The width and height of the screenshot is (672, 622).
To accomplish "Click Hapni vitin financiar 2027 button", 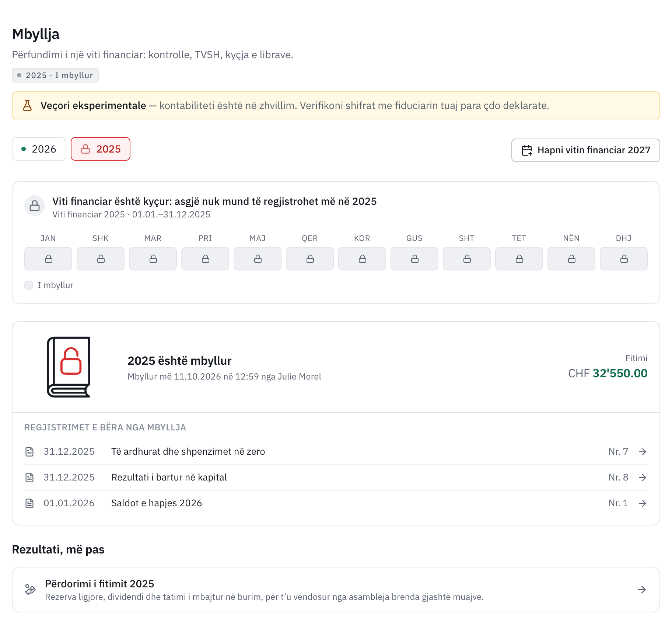I will [x=585, y=150].
